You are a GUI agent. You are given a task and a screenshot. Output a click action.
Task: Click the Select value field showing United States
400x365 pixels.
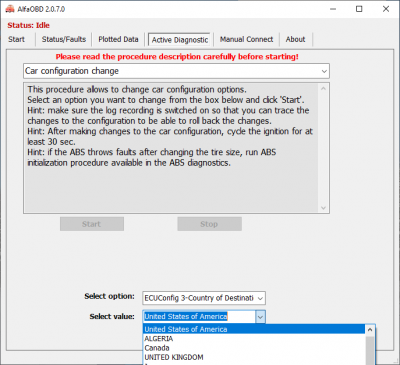click(199, 317)
